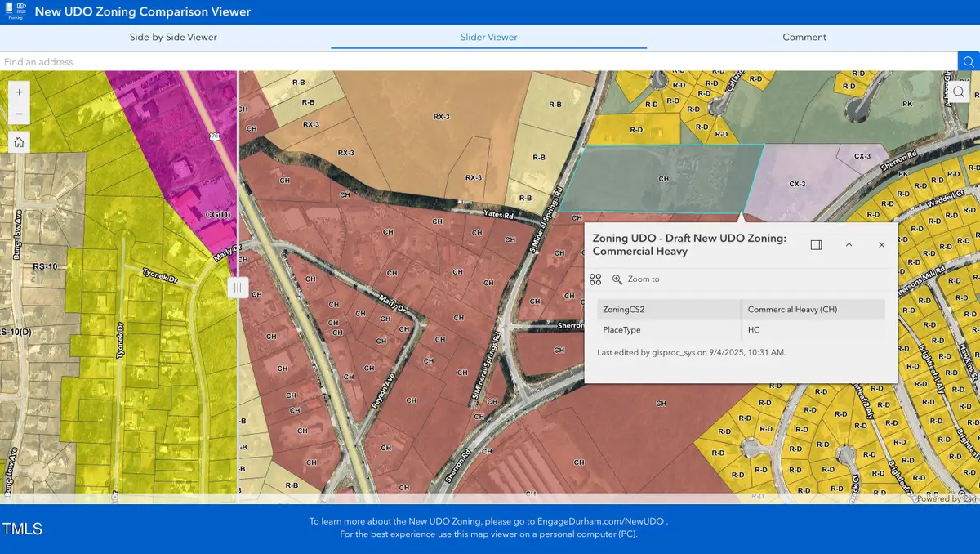Grab the map swipe slider handle

238,287
